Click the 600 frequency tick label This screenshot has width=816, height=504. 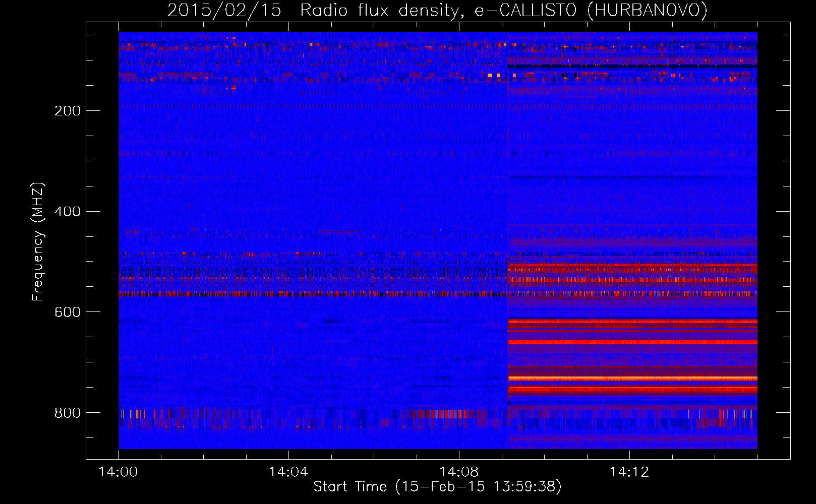(x=68, y=312)
